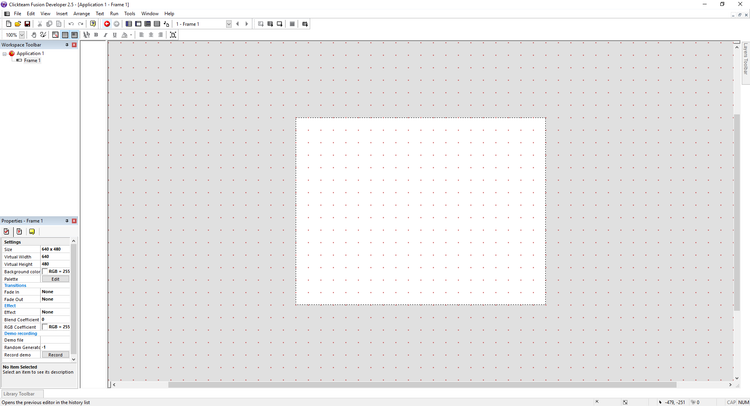Collapse the Application 1 tree node

point(4,54)
